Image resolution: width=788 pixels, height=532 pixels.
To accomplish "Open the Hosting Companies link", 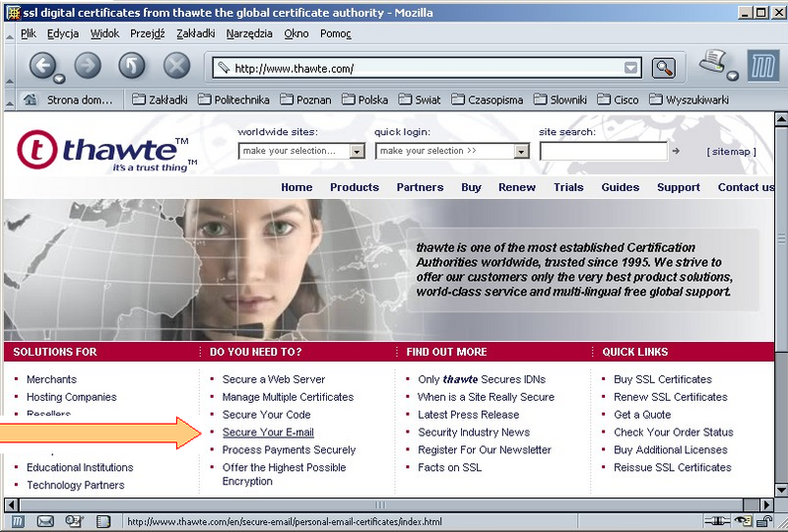I will tap(71, 397).
